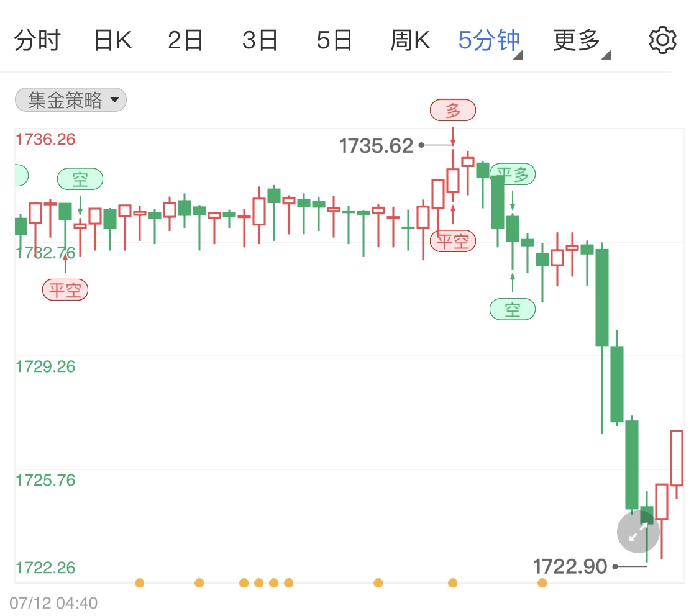Viewport: 699px width, 616px height.
Task: Tap the large green candle dropping below 1732.76
Action: [602, 297]
